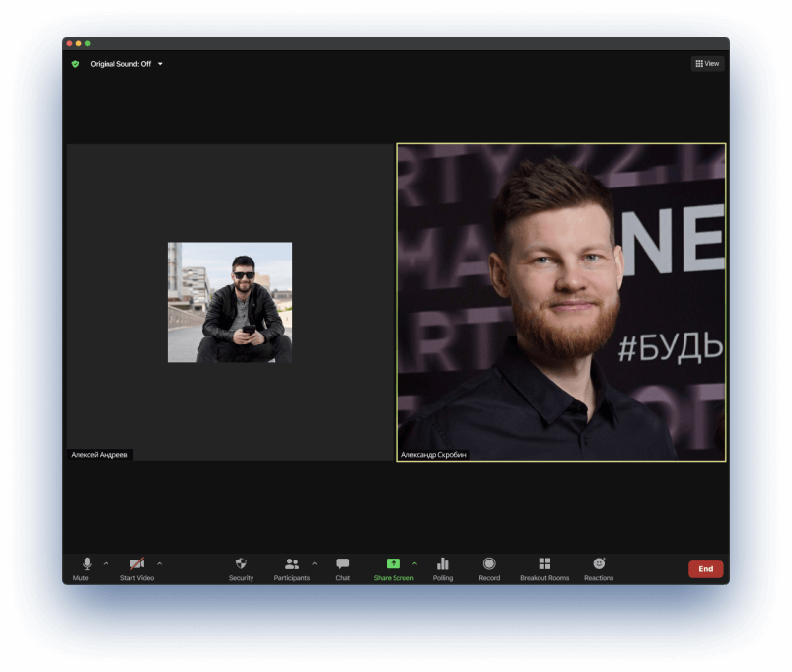This screenshot has height=672, width=792.
Task: Toggle Original Sound: Off
Action: pos(120,64)
